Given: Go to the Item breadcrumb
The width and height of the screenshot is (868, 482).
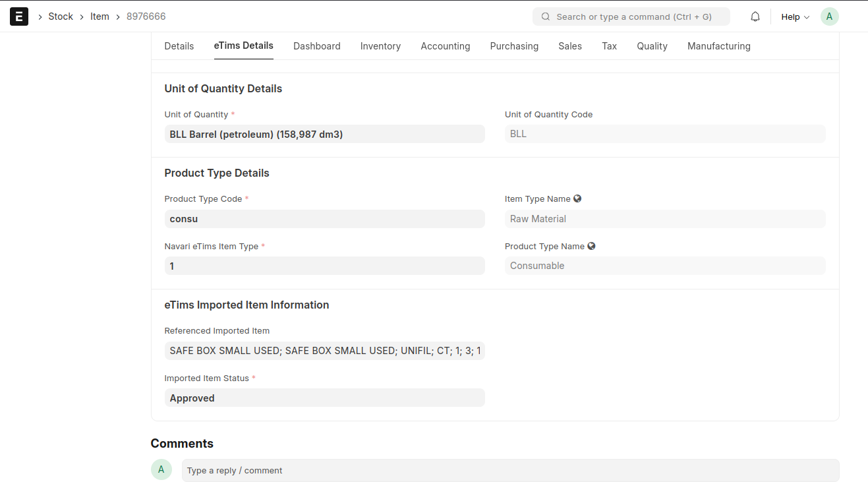Looking at the screenshot, I should (x=100, y=16).
